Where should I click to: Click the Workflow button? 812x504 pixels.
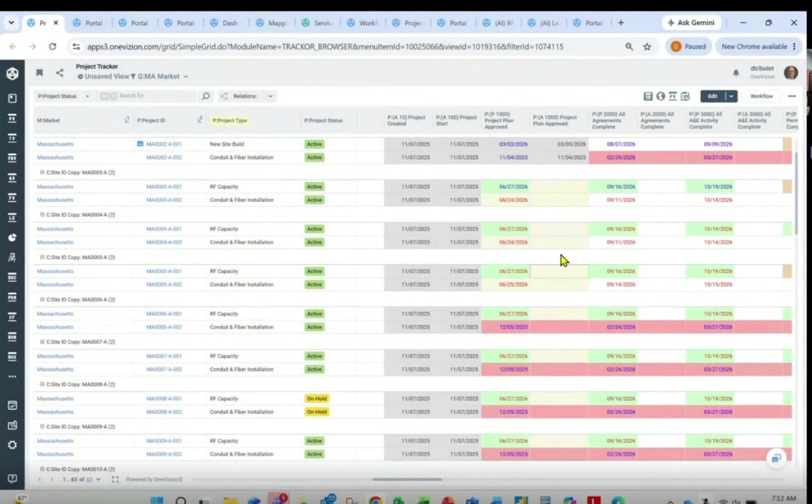click(761, 96)
